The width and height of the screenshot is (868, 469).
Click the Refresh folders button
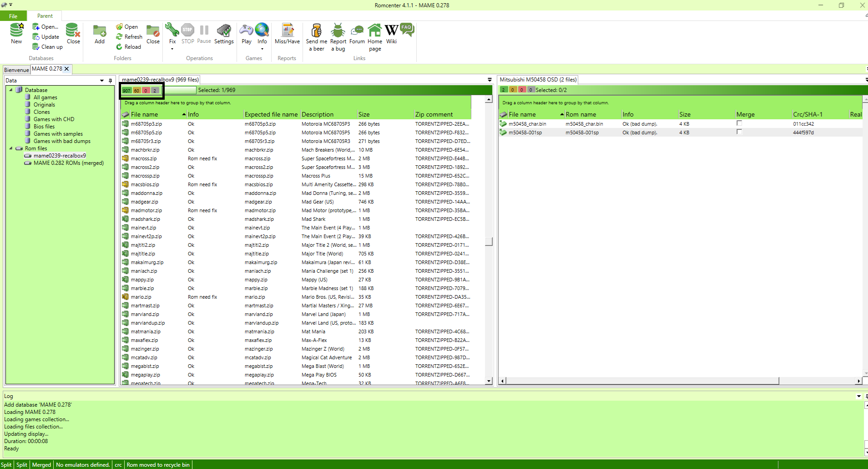129,37
